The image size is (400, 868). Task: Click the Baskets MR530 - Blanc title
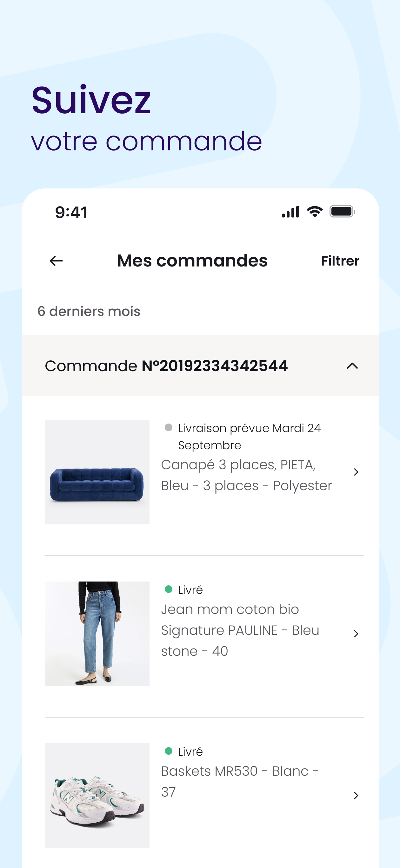[x=240, y=781]
